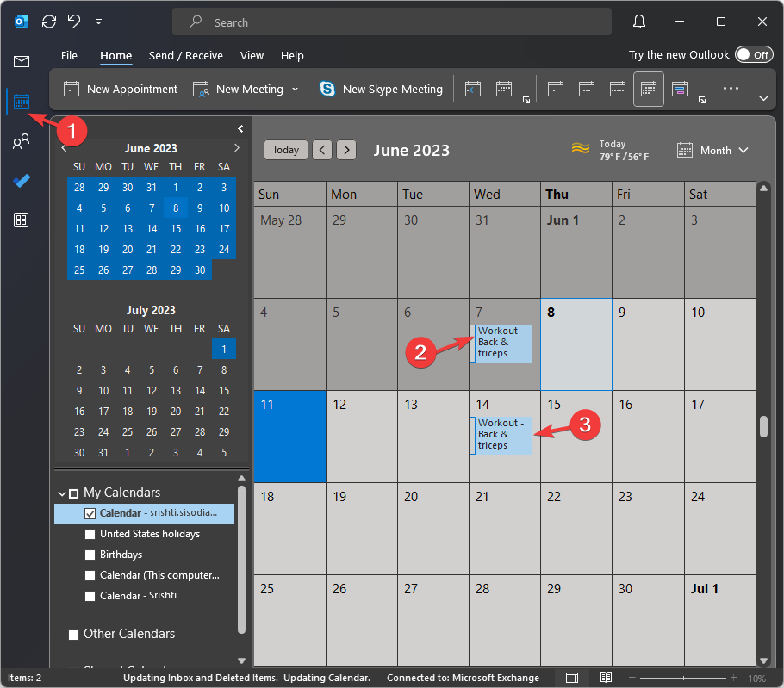The image size is (784, 688).
Task: Go to next month in the date navigator
Action: (237, 148)
